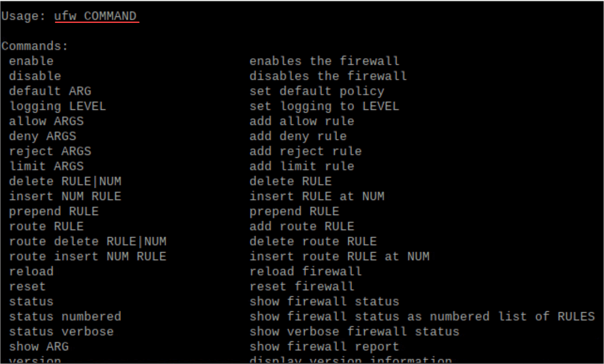Image resolution: width=604 pixels, height=364 pixels.
Task: Click the "reject ARGS" command text
Action: point(50,152)
